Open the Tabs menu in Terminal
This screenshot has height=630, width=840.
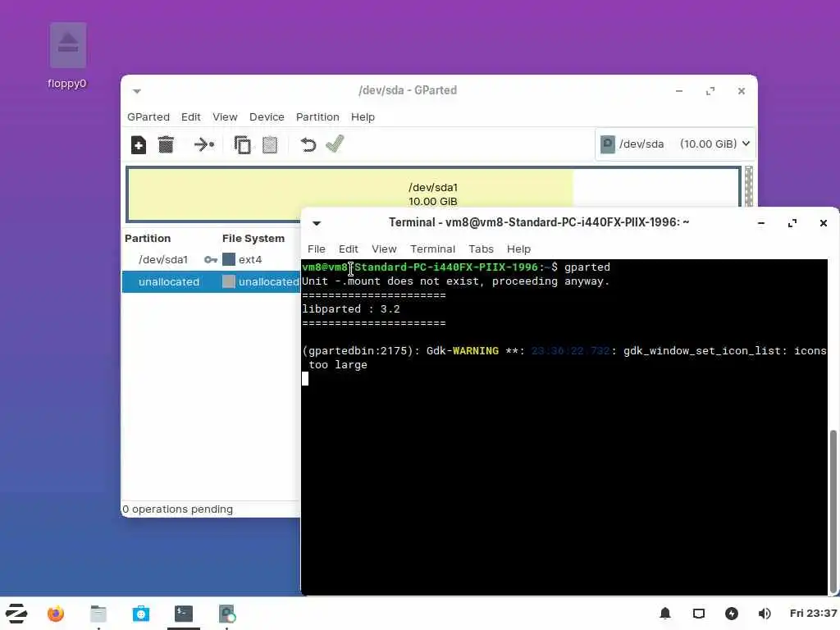pyautogui.click(x=481, y=249)
